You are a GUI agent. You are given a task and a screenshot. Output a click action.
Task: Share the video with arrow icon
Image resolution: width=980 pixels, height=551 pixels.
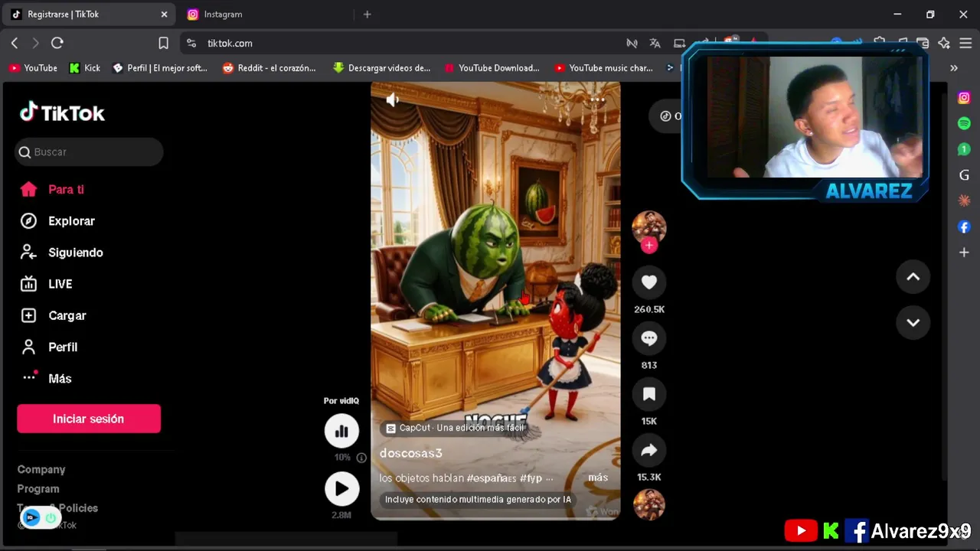pyautogui.click(x=649, y=450)
